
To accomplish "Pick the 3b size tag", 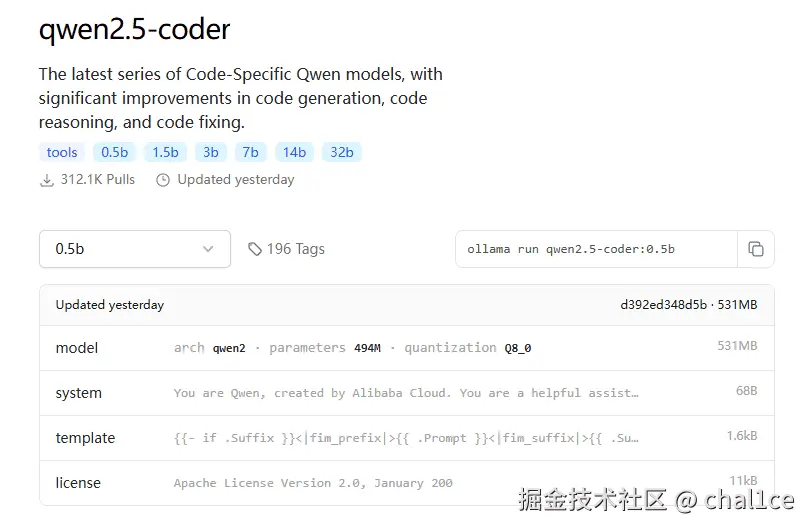I will coord(210,152).
